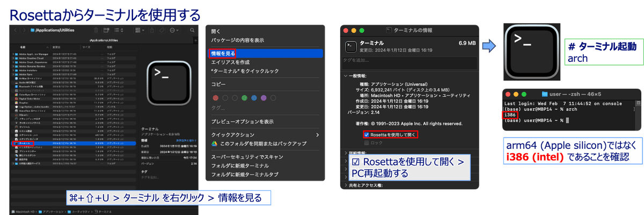
Task: Click the folder icon beside /Applications/Utilities title
Action: tap(33, 30)
